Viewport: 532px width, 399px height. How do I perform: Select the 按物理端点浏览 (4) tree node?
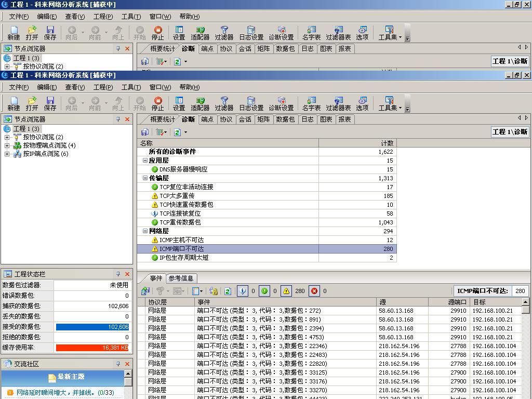[49, 145]
